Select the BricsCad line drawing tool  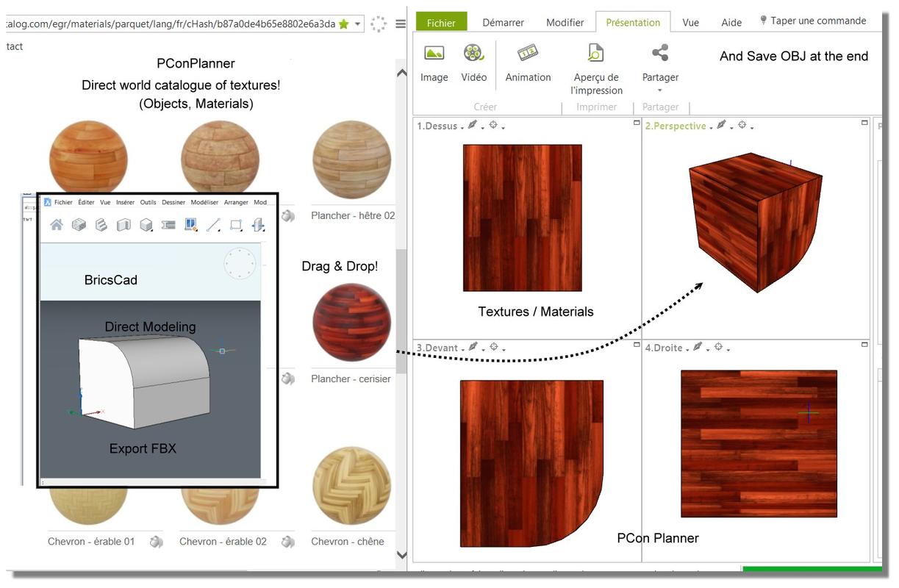pos(213,225)
